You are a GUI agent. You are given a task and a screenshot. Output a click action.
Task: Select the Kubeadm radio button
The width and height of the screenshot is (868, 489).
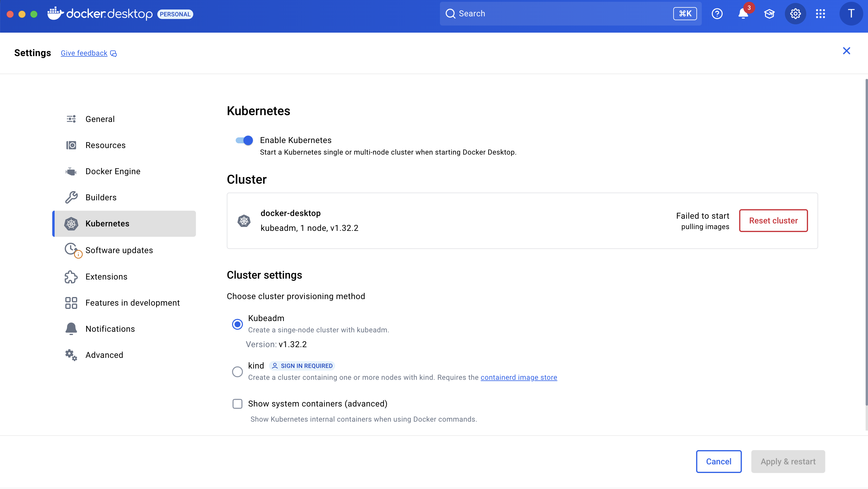pos(237,324)
